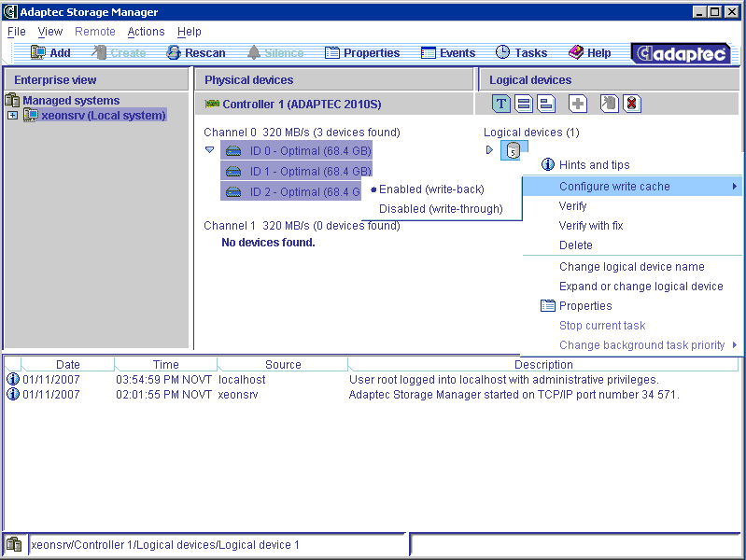
Task: Select the Storage Manager started event row
Action: pos(371,395)
